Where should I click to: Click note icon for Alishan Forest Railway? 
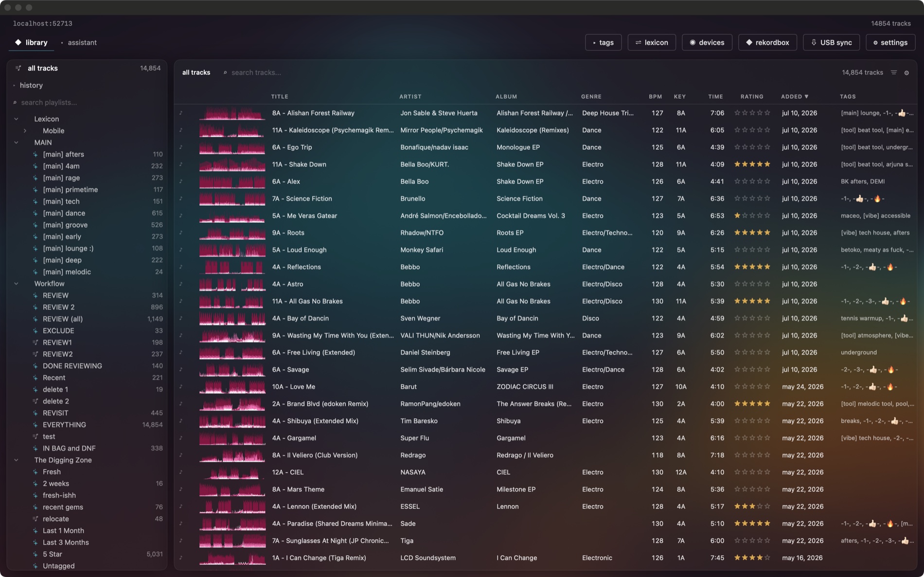pyautogui.click(x=181, y=113)
